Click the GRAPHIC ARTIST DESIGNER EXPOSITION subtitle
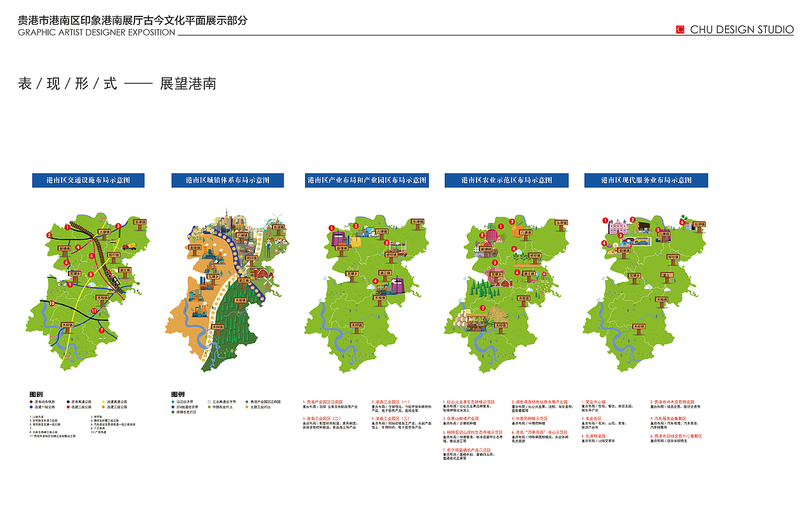The width and height of the screenshot is (812, 532). tap(96, 32)
